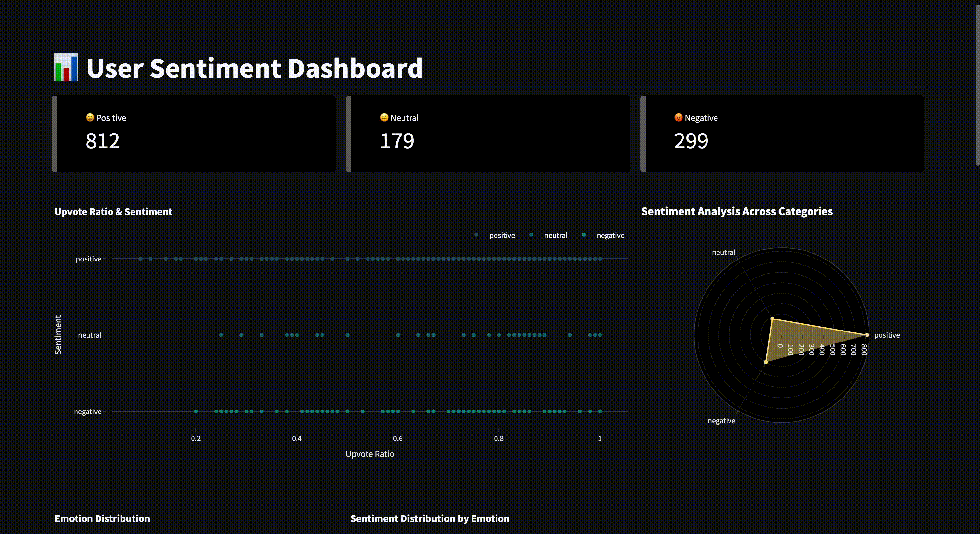Expand the Emotion Distribution section

click(102, 518)
